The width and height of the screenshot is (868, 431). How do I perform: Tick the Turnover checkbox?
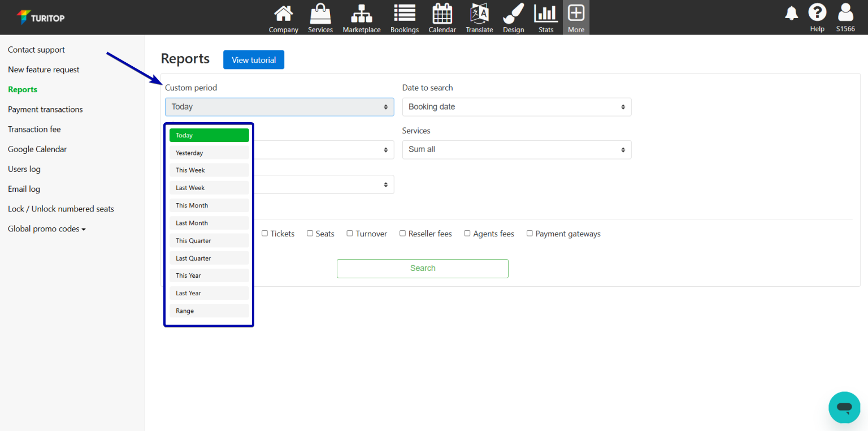point(350,233)
